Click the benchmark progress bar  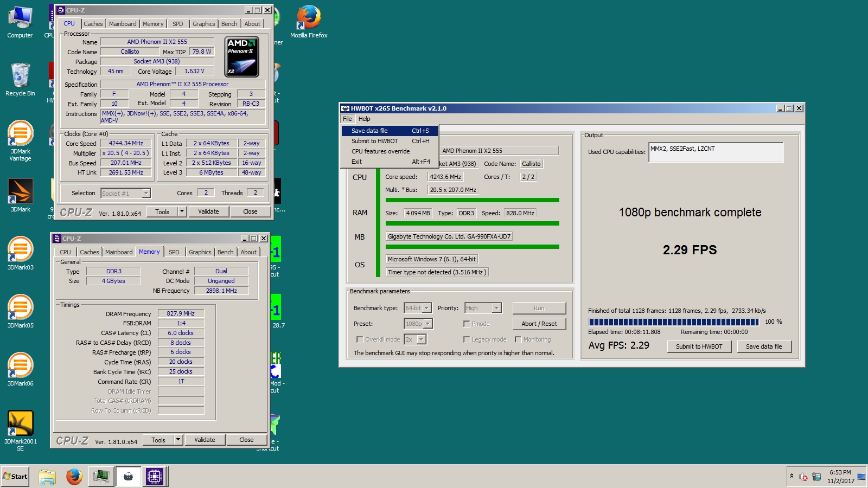coord(673,322)
